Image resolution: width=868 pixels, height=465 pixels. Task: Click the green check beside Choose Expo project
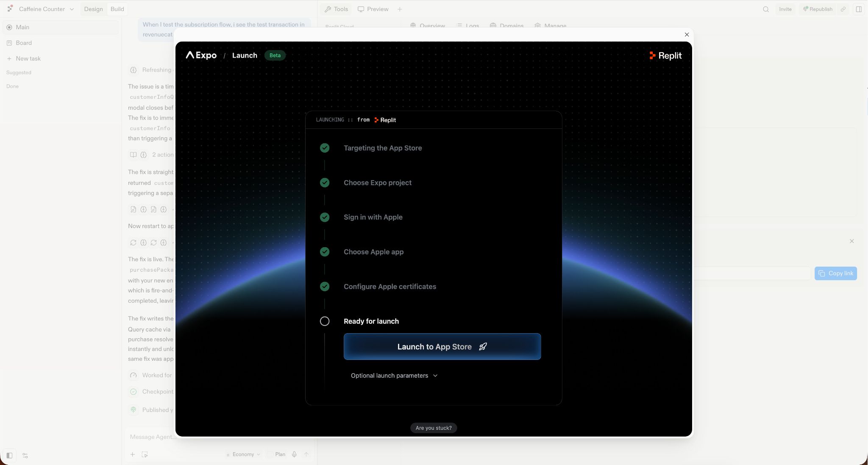(x=325, y=183)
